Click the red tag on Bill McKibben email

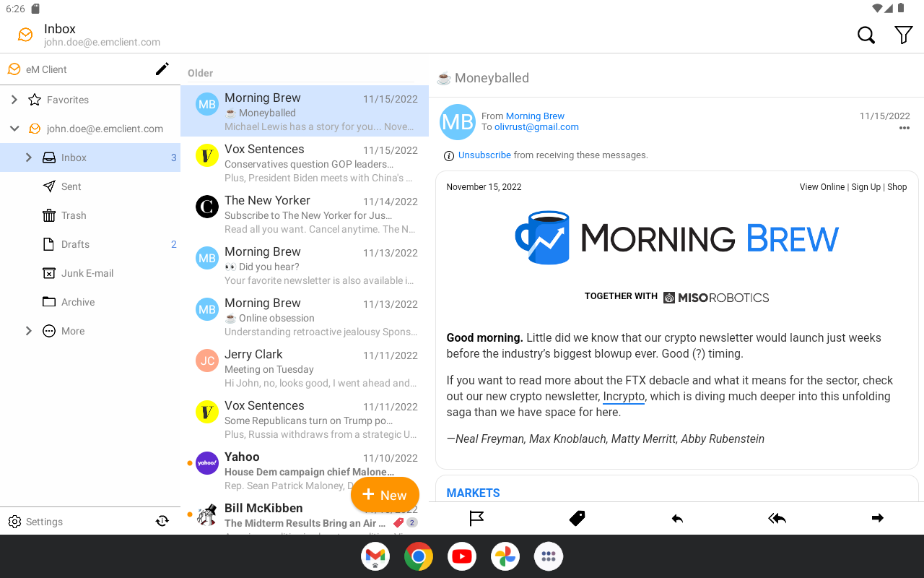click(398, 522)
